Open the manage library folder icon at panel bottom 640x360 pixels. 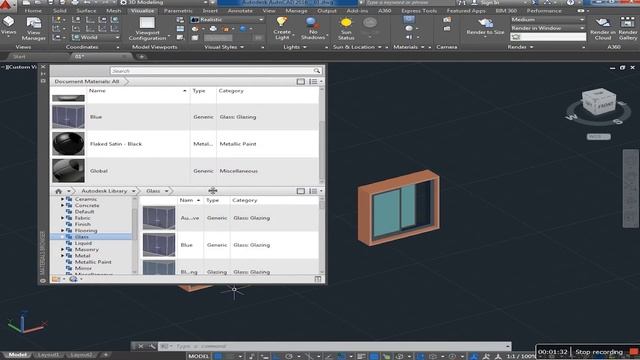pyautogui.click(x=56, y=279)
